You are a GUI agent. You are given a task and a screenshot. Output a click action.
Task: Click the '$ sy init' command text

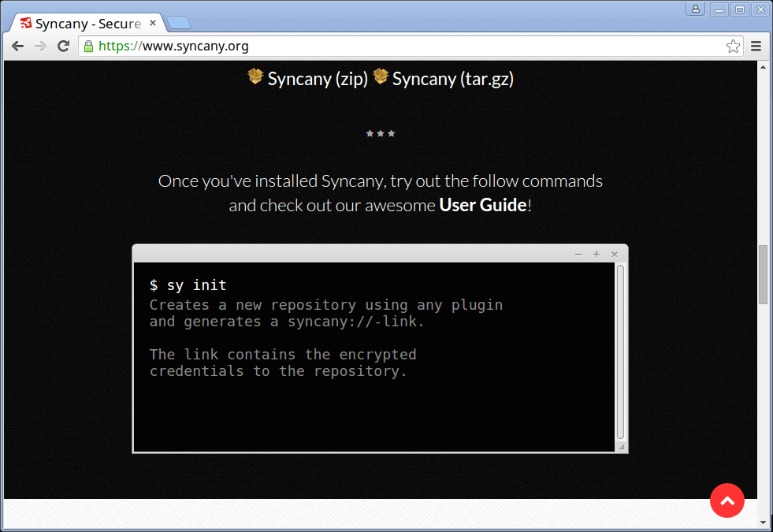188,285
